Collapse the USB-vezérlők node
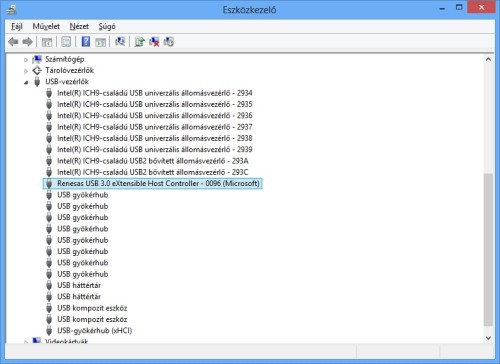The width and height of the screenshot is (500, 364). coord(26,82)
